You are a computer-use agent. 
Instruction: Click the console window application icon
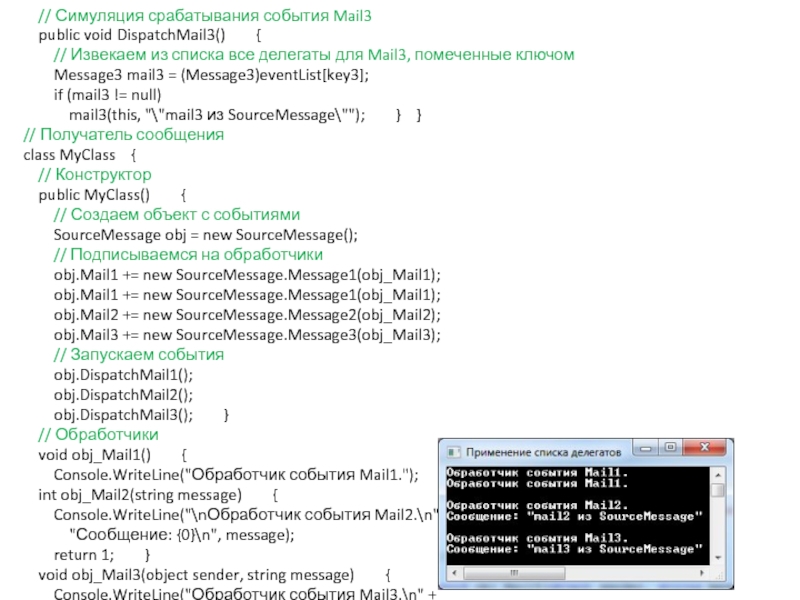[x=452, y=451]
